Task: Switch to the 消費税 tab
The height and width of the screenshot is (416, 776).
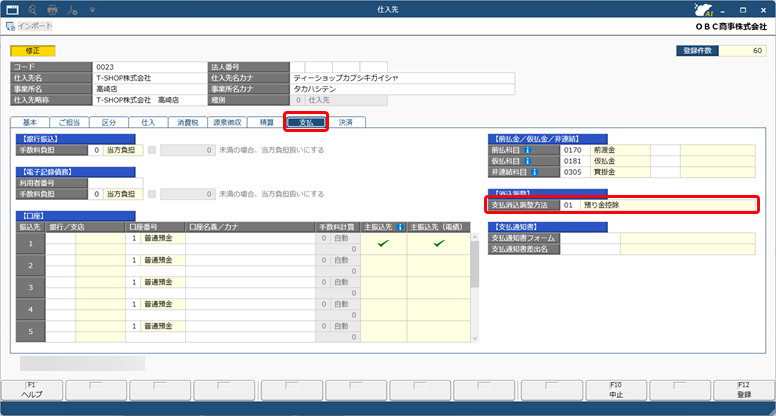Action: coord(188,122)
